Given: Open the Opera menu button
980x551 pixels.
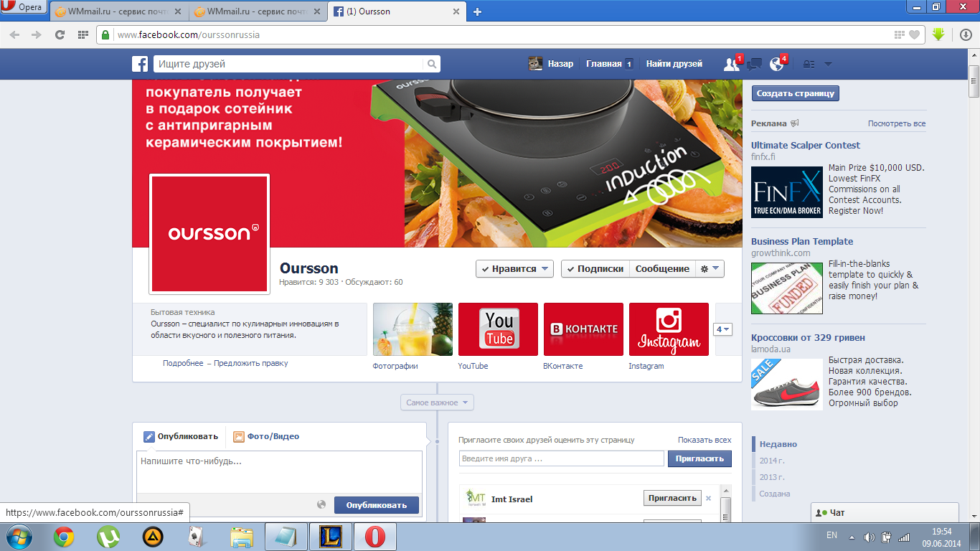Looking at the screenshot, I should tap(23, 7).
